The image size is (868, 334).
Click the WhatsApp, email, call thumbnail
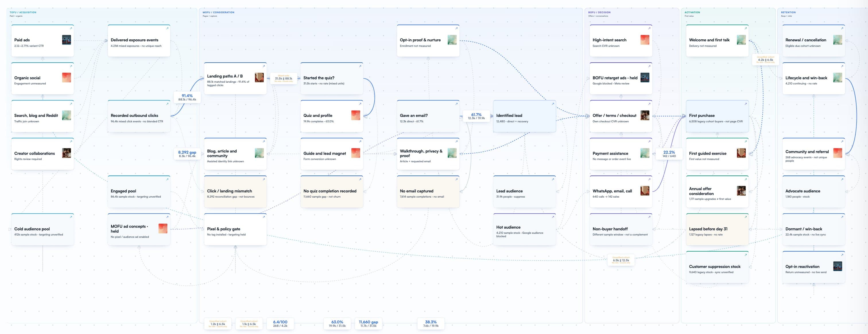(x=645, y=191)
